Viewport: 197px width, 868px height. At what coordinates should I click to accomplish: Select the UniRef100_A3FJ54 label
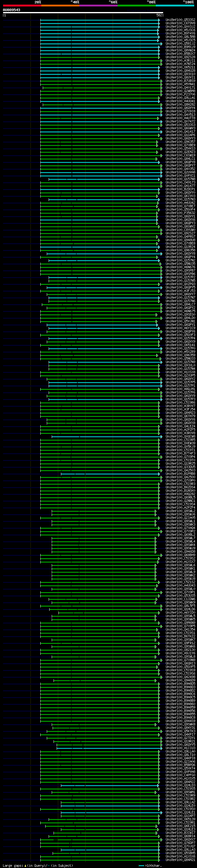point(180,410)
